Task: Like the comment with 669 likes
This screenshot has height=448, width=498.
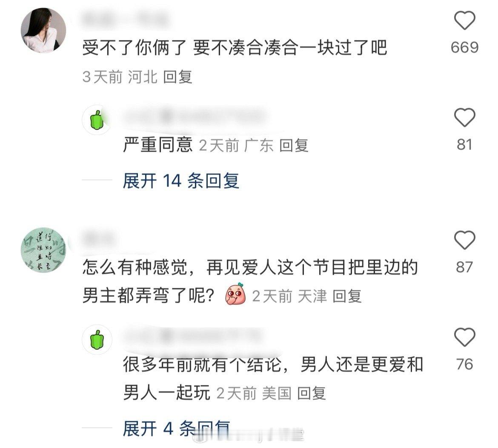Action: [x=464, y=20]
